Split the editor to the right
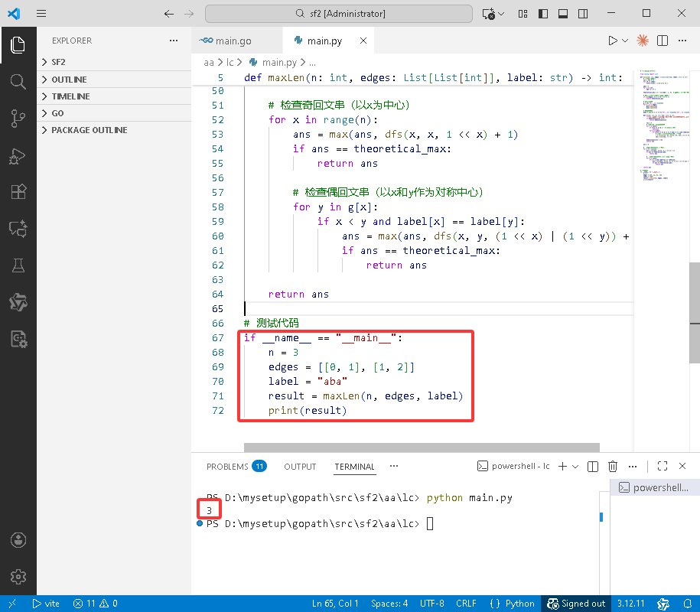This screenshot has height=612, width=700. click(663, 41)
